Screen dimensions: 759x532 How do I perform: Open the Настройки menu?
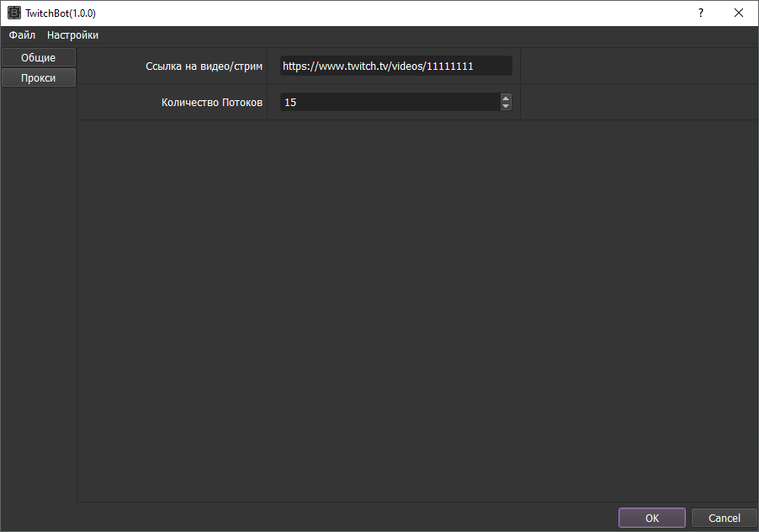pos(72,35)
